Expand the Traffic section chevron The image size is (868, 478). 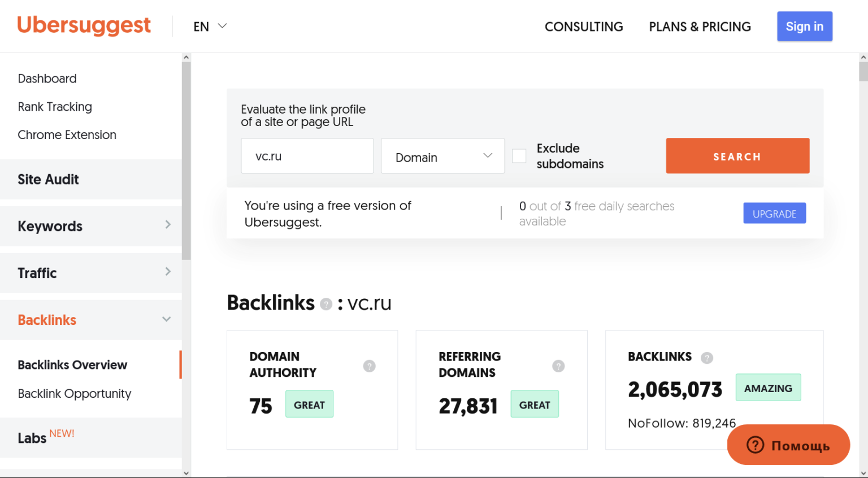[168, 271]
